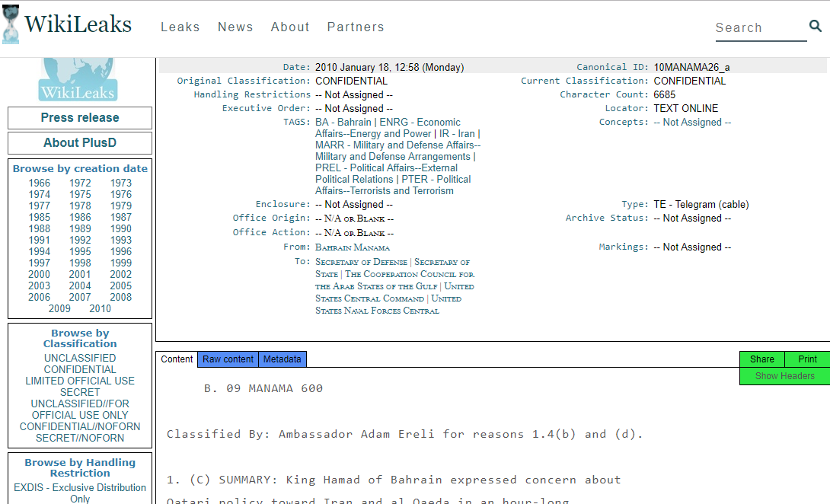Viewport: 830px width, 504px height.
Task: Click the Show Headers button
Action: [784, 376]
